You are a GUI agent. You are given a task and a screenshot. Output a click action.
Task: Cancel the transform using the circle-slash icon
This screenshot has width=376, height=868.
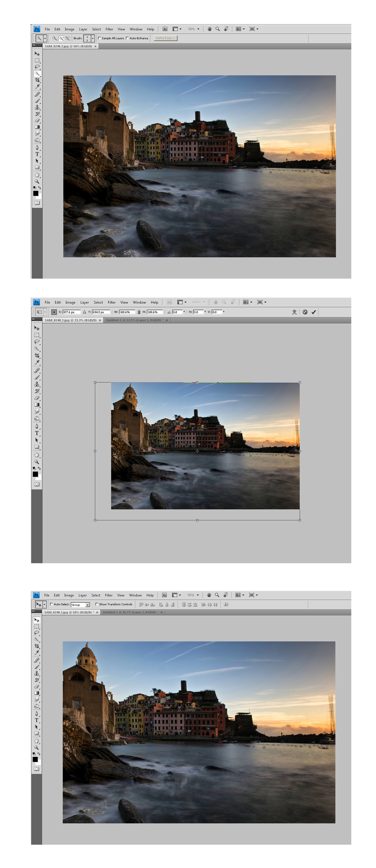point(305,312)
